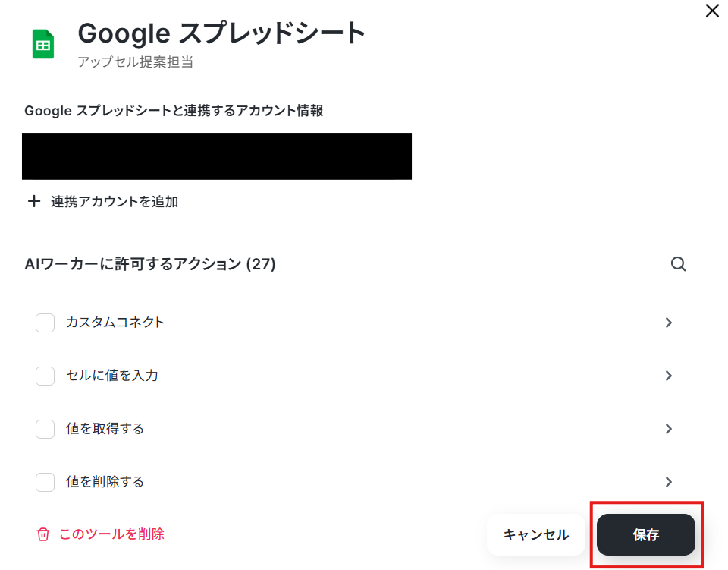Expand the セルに値を入力 row arrow

coord(669,376)
